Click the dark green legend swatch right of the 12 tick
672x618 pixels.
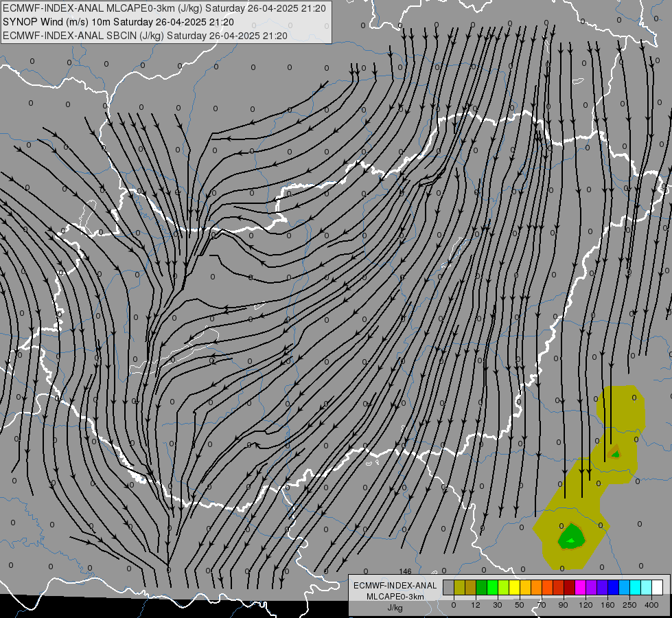coord(482,587)
